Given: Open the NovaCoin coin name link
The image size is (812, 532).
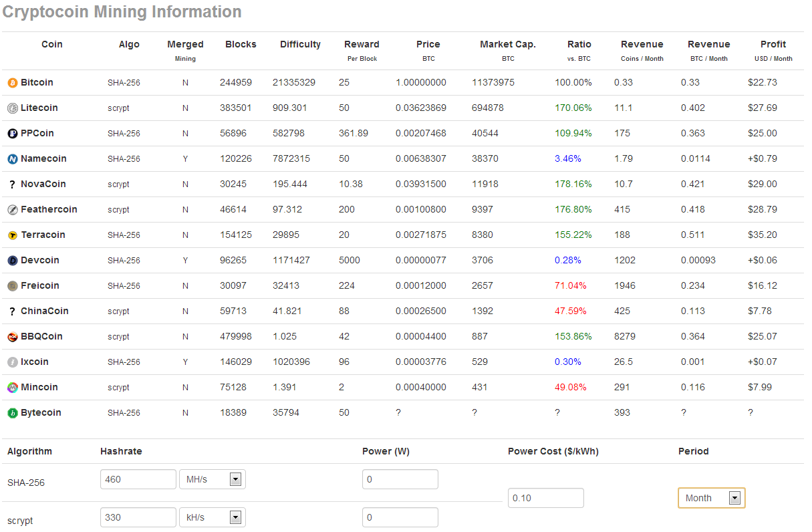Looking at the screenshot, I should [43, 184].
